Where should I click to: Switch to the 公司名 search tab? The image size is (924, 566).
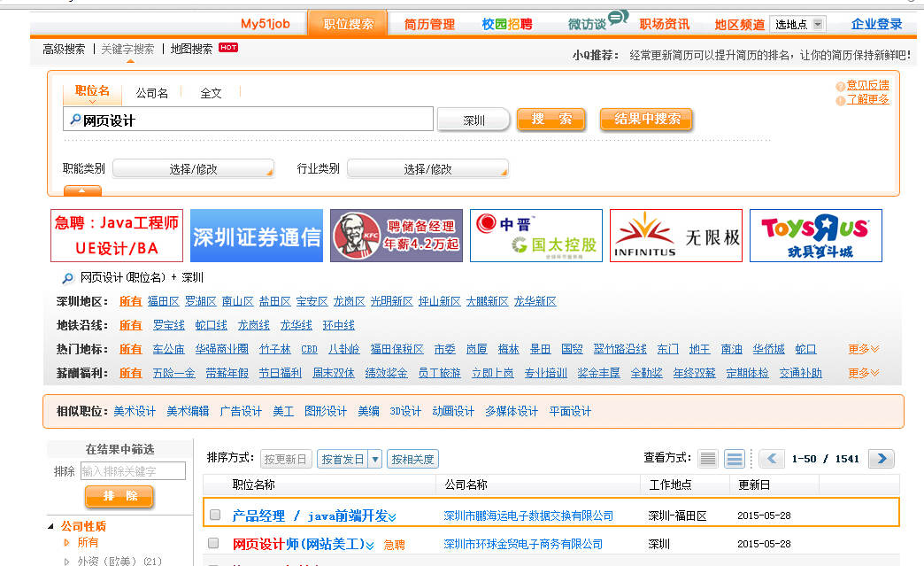153,91
